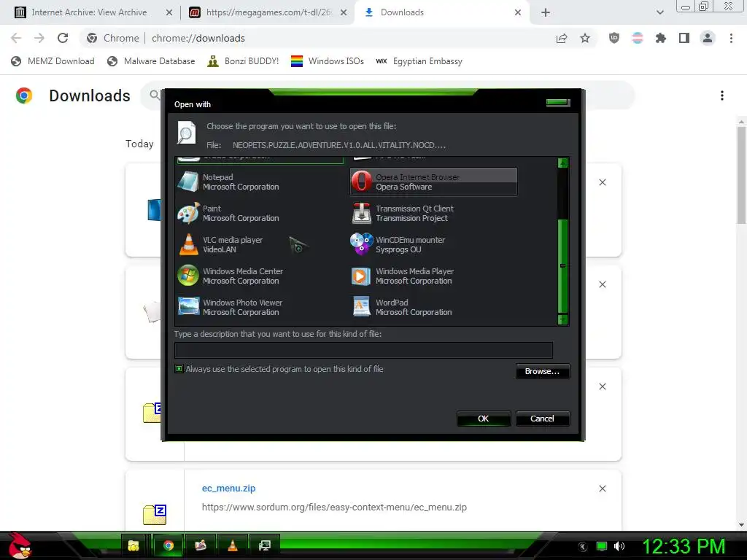Open Egyptian Embassy bookmark
The image size is (747, 560).
click(x=419, y=61)
